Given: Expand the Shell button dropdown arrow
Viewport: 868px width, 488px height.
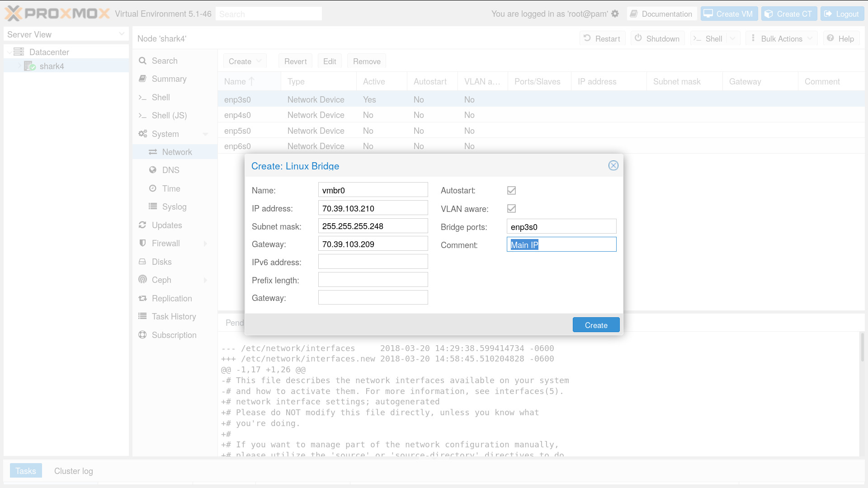Looking at the screenshot, I should [733, 39].
